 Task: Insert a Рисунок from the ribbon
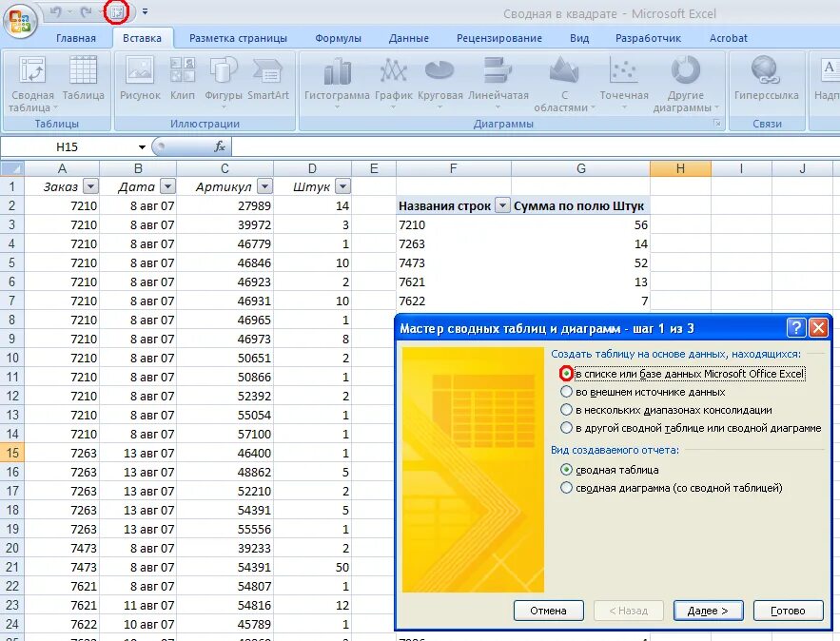[140, 79]
